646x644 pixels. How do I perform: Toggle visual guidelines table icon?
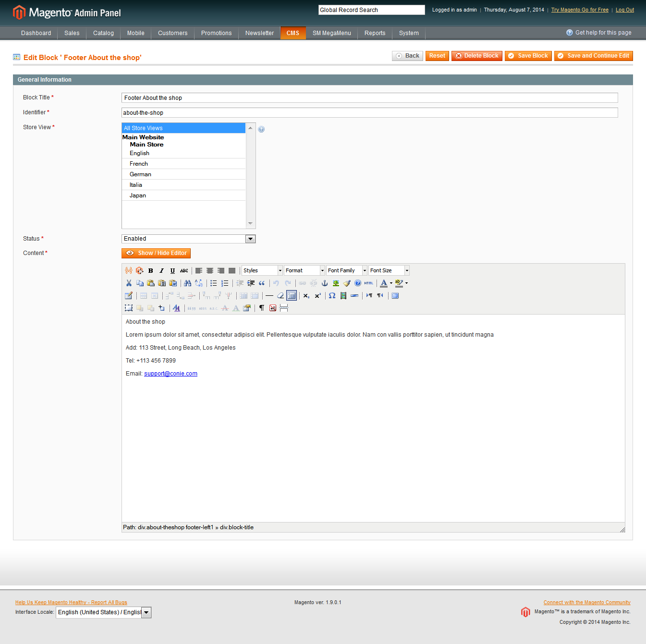point(291,295)
